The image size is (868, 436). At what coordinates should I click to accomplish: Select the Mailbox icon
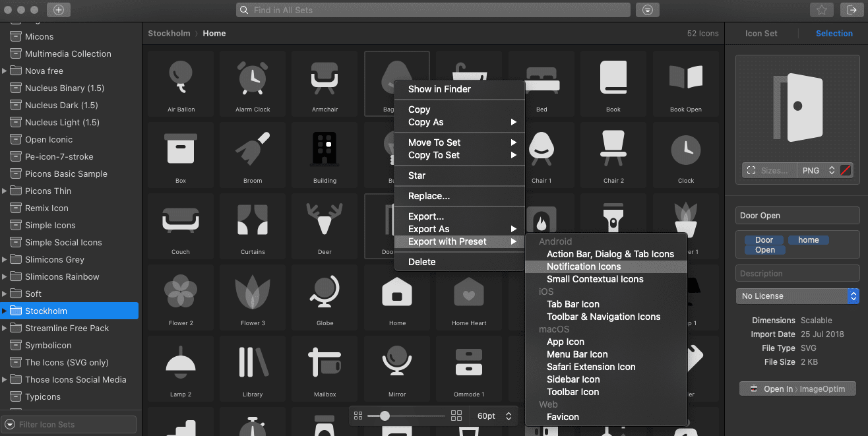pos(325,369)
